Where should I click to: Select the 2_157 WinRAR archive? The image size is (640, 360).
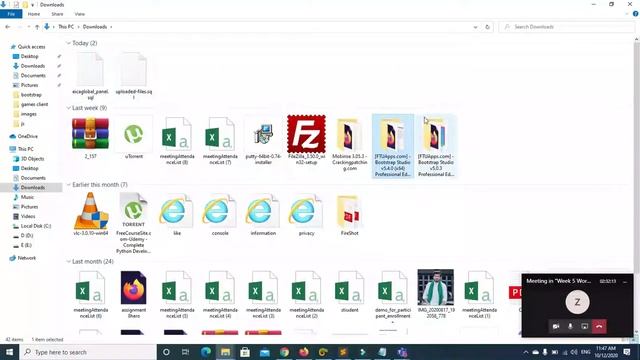tap(90, 138)
